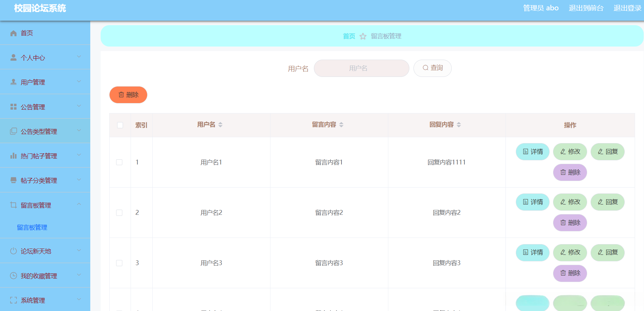This screenshot has height=311, width=644.
Task: Click 回复 for 用户名1 row
Action: (607, 152)
